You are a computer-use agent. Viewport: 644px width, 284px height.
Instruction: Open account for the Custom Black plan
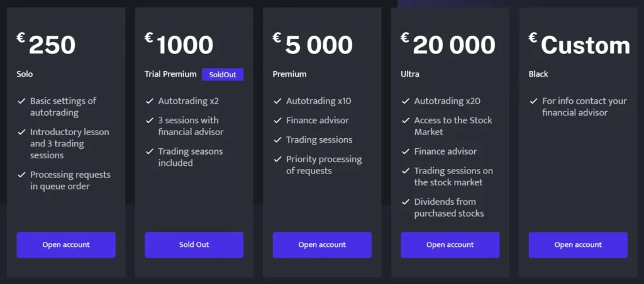point(578,245)
